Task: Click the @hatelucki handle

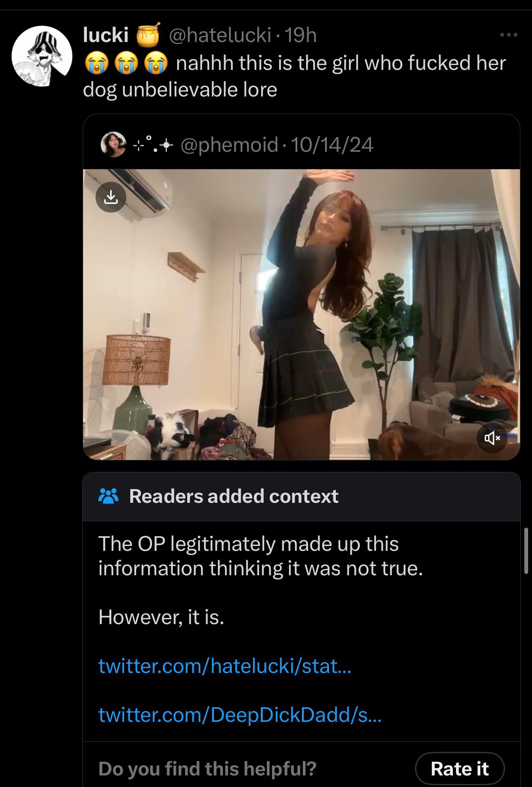Action: (x=221, y=35)
